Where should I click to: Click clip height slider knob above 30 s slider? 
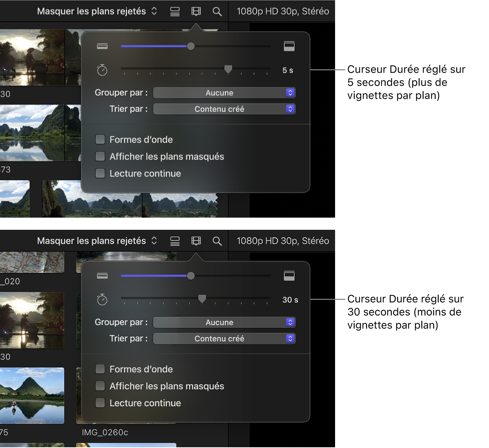191,276
